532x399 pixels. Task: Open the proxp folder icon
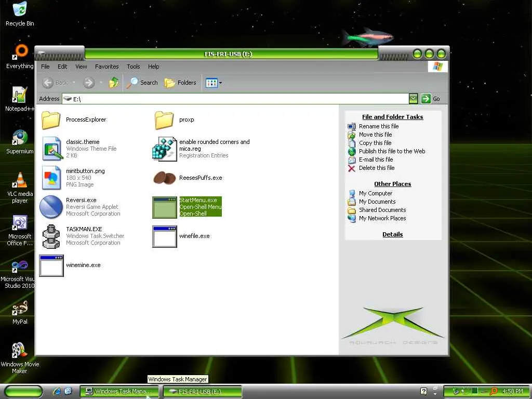(164, 120)
